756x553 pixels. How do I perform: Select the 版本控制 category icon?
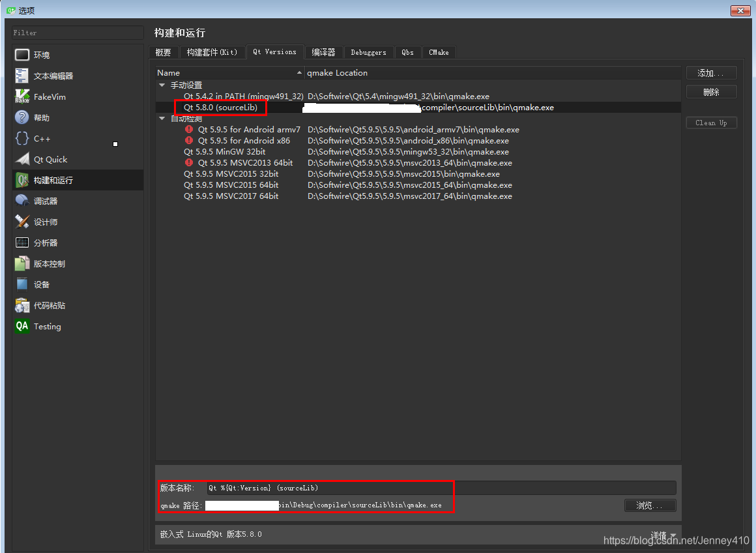click(46, 263)
